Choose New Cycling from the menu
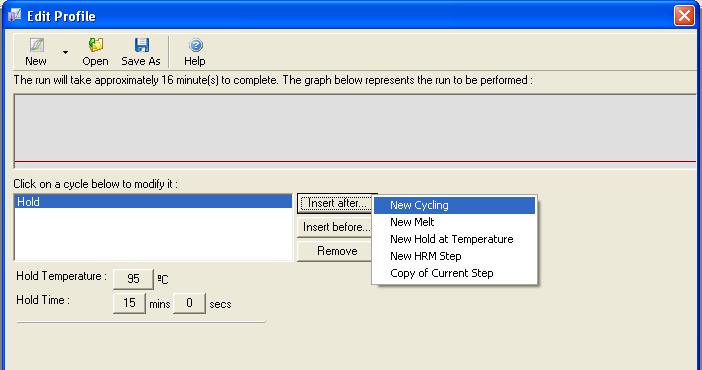 tap(454, 205)
